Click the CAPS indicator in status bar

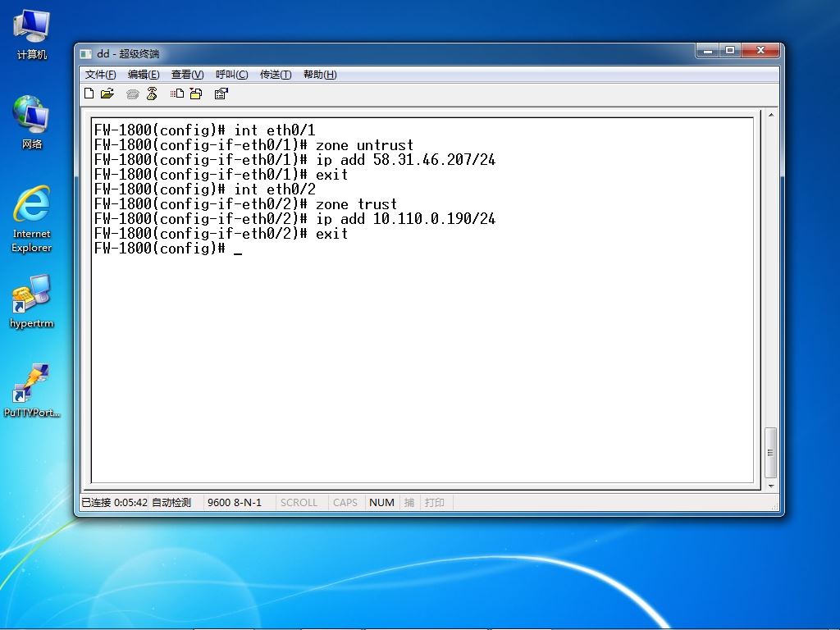pyautogui.click(x=345, y=503)
